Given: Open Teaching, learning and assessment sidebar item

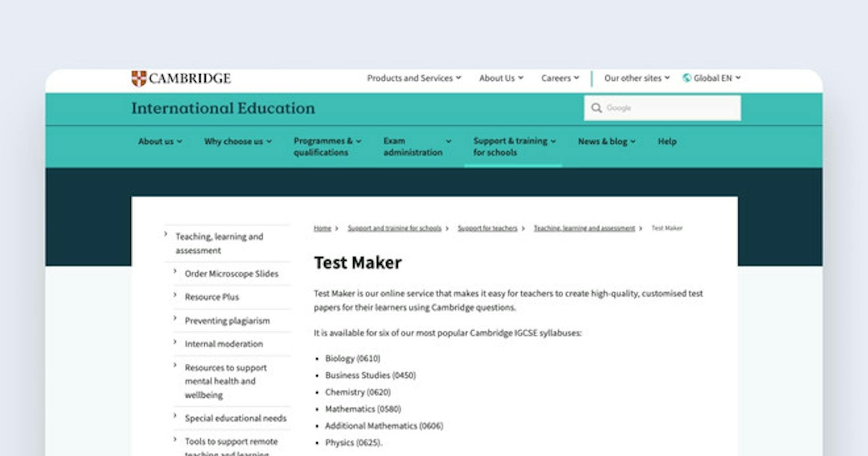Looking at the screenshot, I should 219,243.
